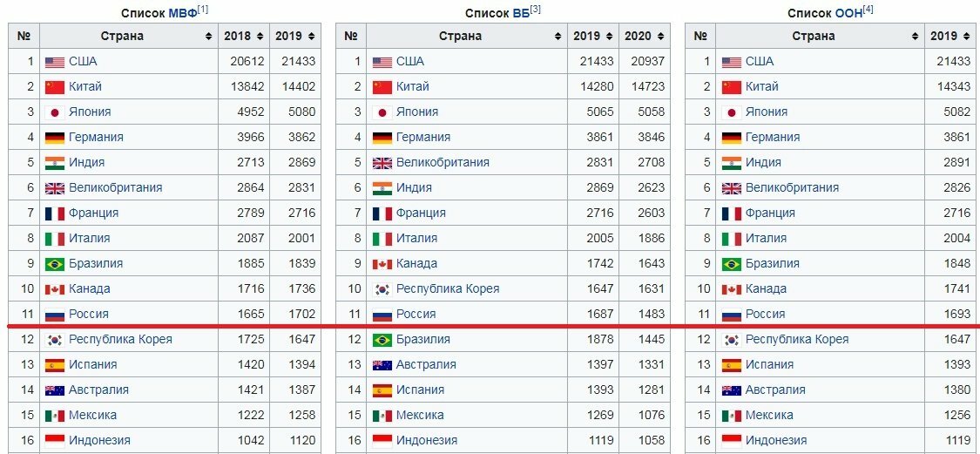Open the ВБ link in the second list heading
980x454 pixels.
pyautogui.click(x=521, y=14)
